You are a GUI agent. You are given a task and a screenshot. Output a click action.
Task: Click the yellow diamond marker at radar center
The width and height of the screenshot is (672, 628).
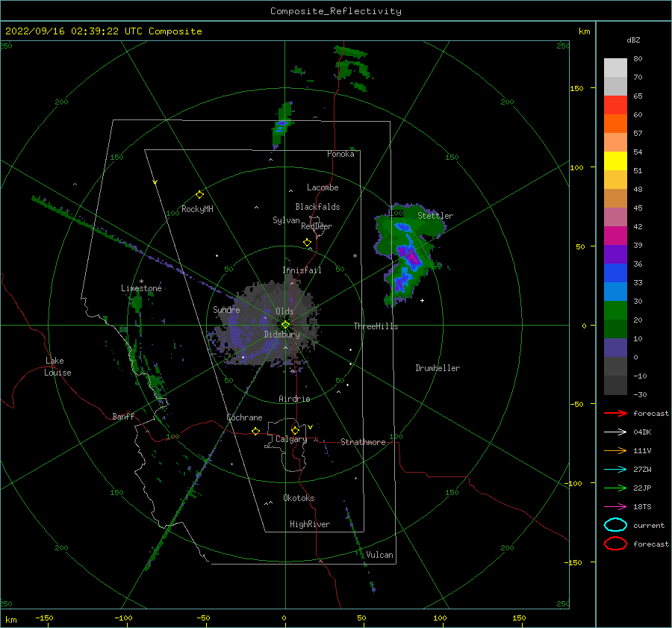click(285, 325)
